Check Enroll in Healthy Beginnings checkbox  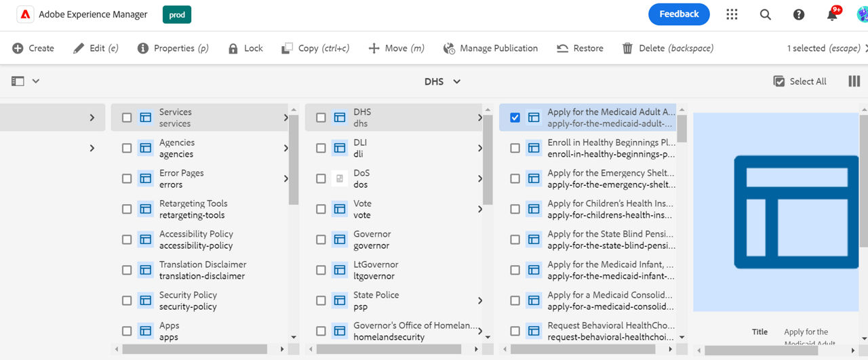(x=515, y=148)
